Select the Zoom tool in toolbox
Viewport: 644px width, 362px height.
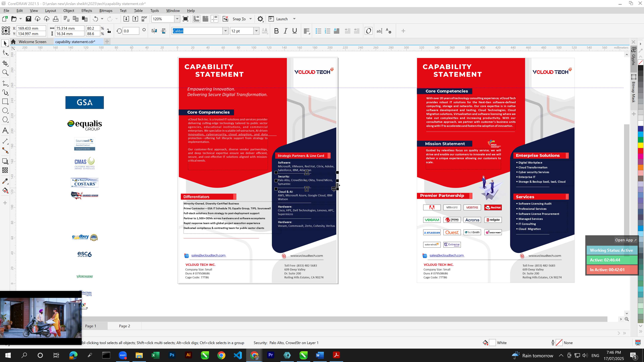[x=5, y=72]
